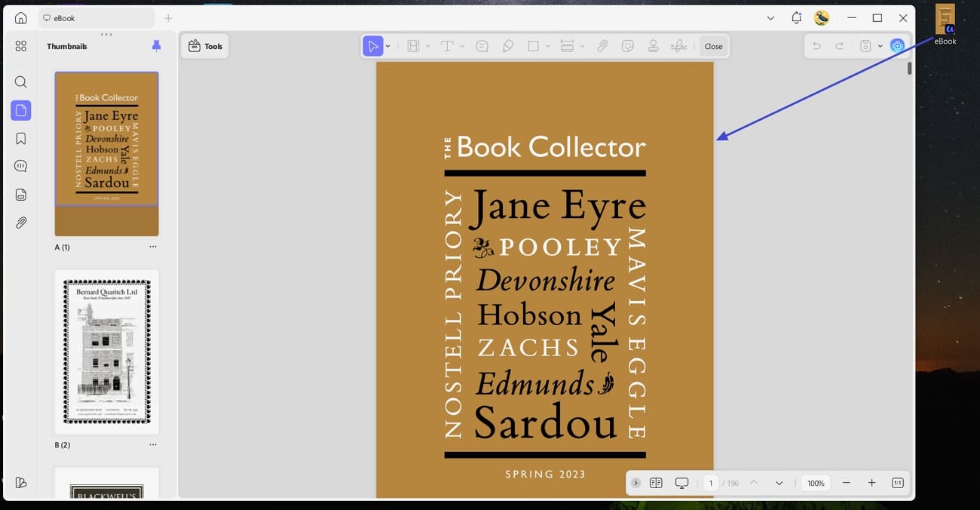980x510 pixels.
Task: Close the comment toolbar
Action: coord(713,46)
